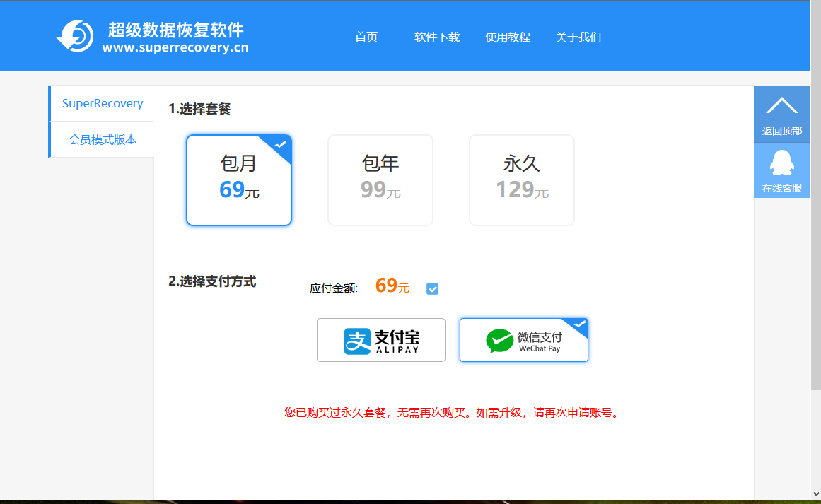Click the SuperRecovery logo icon
The image size is (821, 504).
(75, 36)
